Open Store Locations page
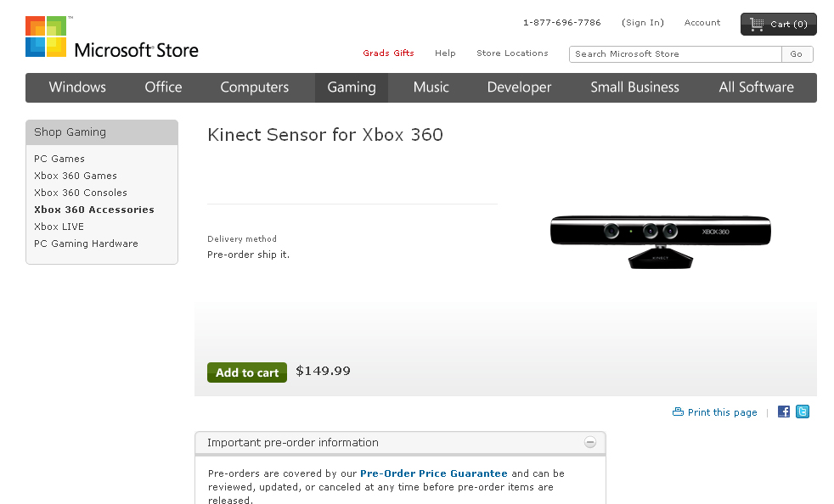The image size is (834, 504). (x=512, y=53)
